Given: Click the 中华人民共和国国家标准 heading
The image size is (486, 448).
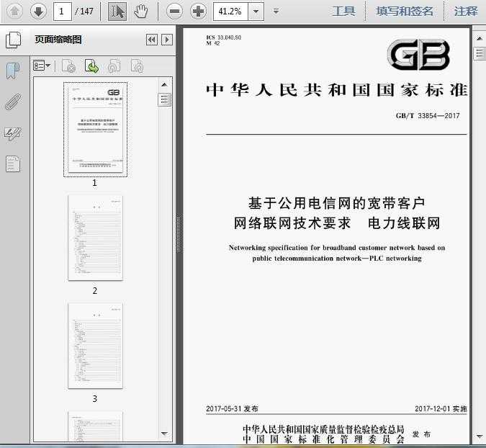Looking at the screenshot, I should (337, 90).
